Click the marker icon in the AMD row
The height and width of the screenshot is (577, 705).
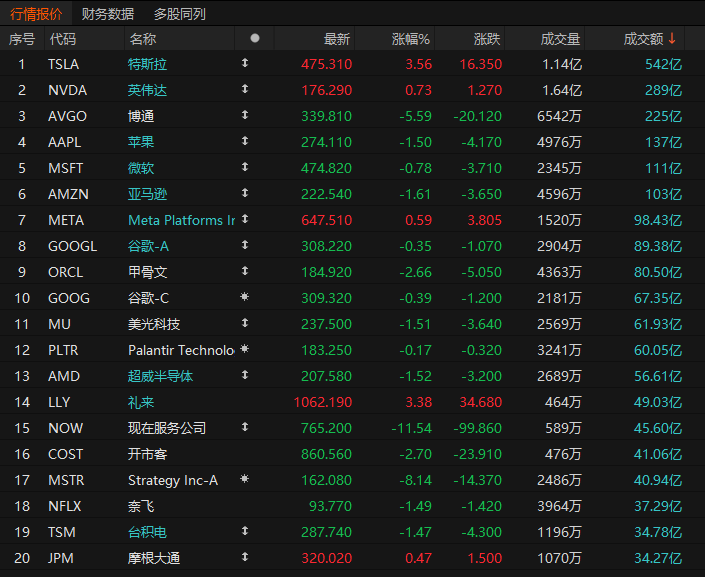point(245,375)
